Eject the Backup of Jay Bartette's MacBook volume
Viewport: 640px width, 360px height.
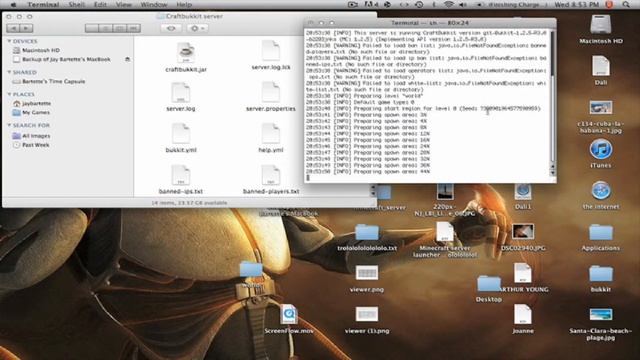pyautogui.click(x=127, y=59)
